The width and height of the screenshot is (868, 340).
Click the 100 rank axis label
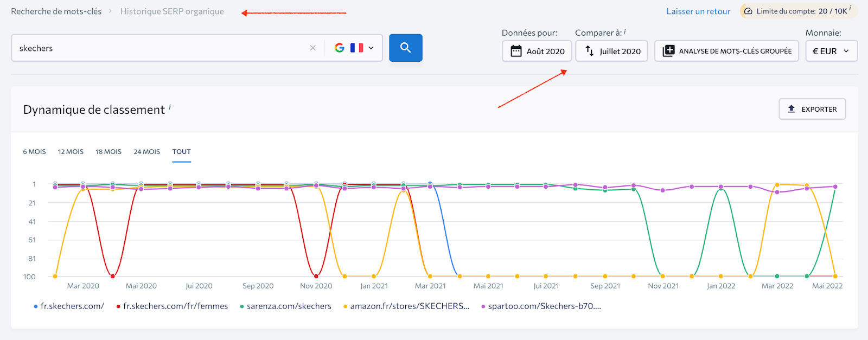click(x=29, y=277)
